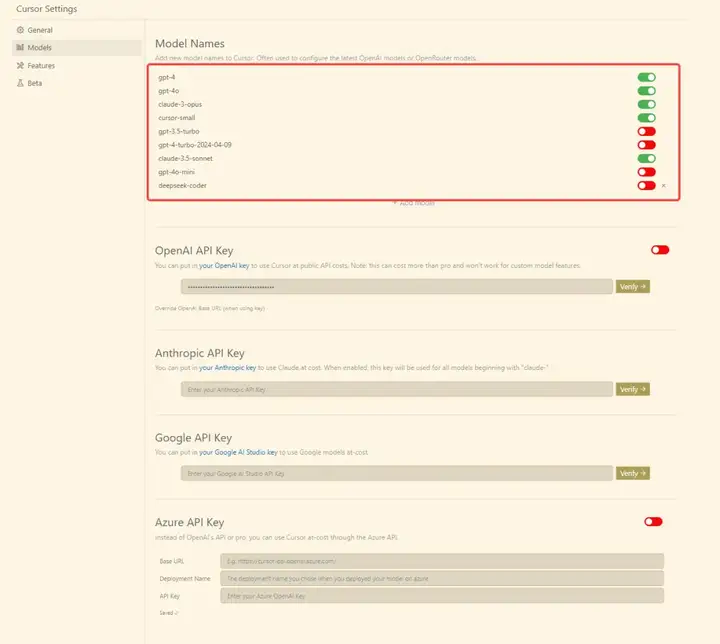
Task: Open the 'your OpenAI key' link
Action: pyautogui.click(x=224, y=266)
